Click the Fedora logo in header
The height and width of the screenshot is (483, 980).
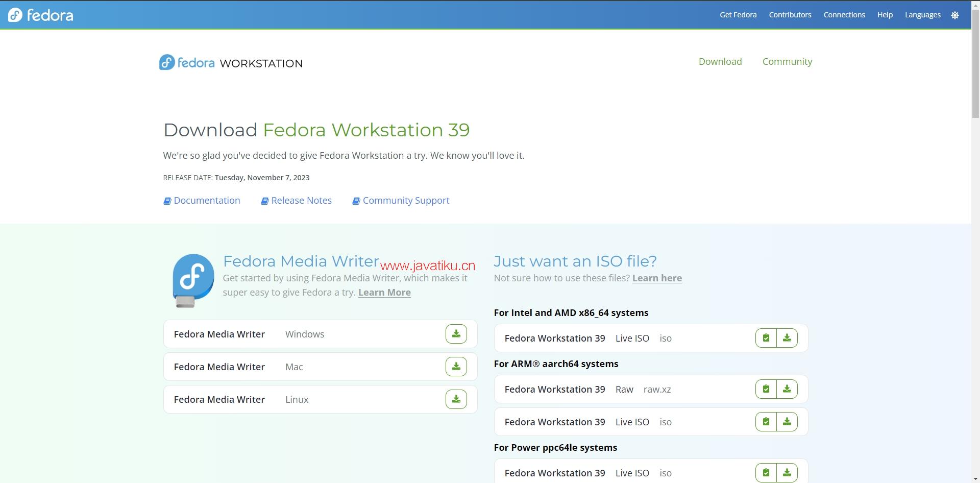coord(41,15)
